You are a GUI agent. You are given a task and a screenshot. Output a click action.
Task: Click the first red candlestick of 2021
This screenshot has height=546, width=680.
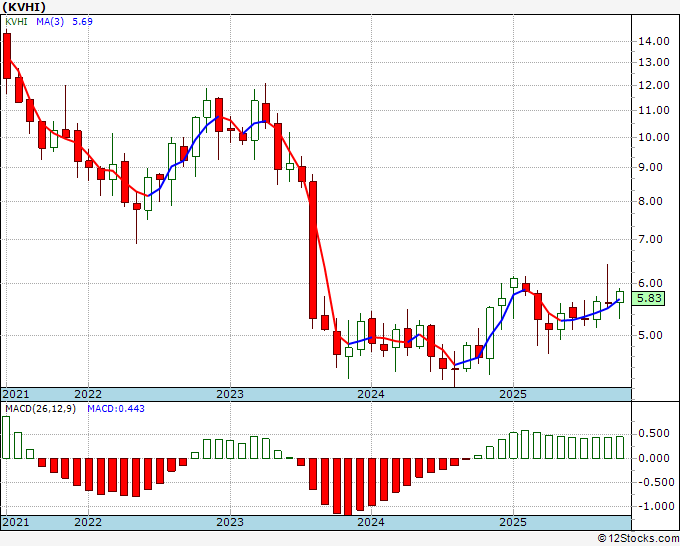(7, 56)
